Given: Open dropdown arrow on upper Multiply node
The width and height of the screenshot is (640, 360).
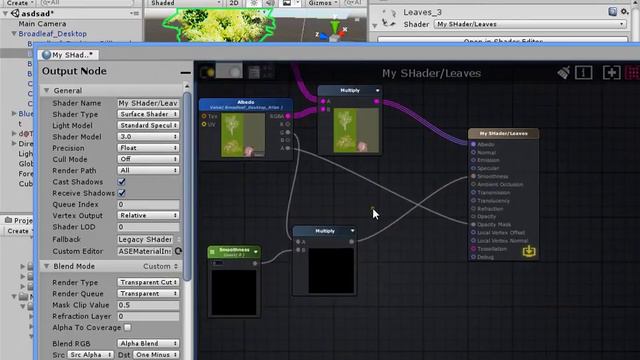Looking at the screenshot, I should pos(378,90).
